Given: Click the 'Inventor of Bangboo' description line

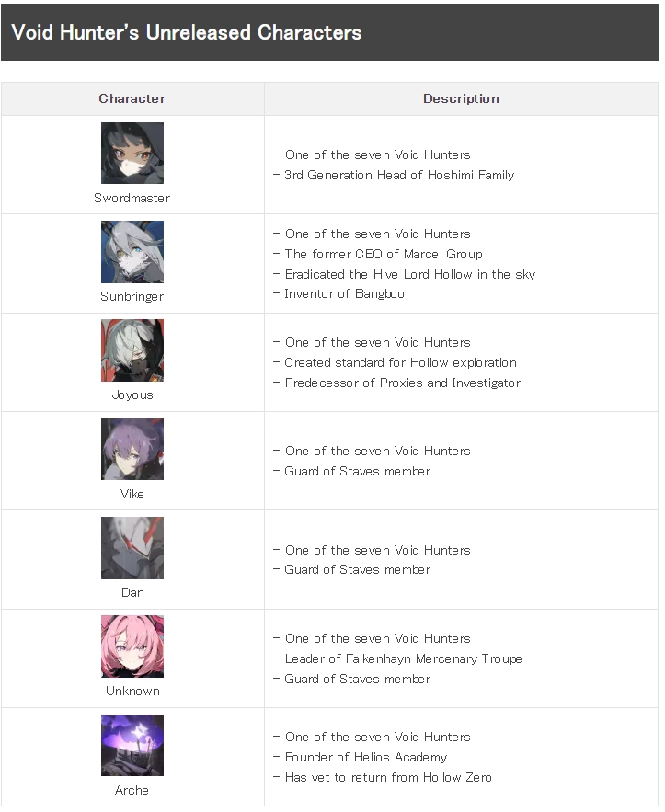Looking at the screenshot, I should 344,293.
